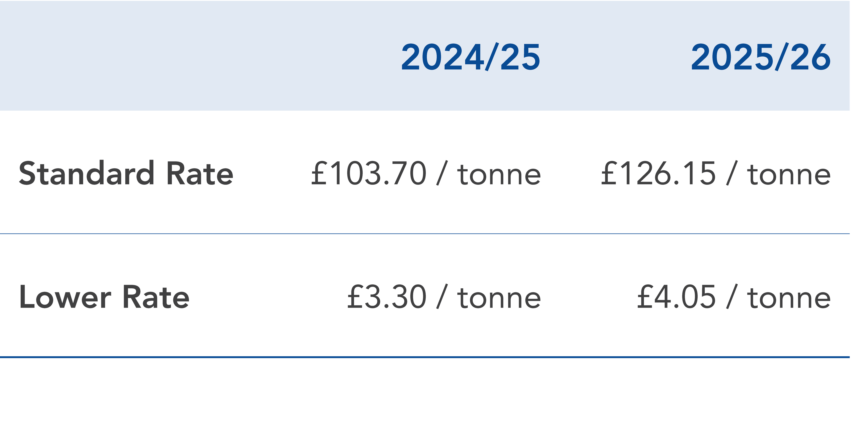Image resolution: width=868 pixels, height=428 pixels.
Task: Click the slash in the 2024/25 header
Action: coord(492,57)
